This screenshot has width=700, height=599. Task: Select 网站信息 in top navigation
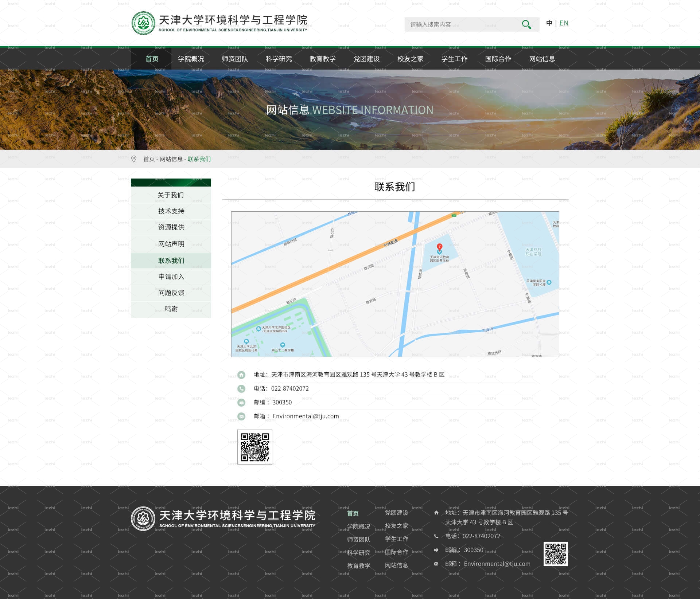(542, 59)
